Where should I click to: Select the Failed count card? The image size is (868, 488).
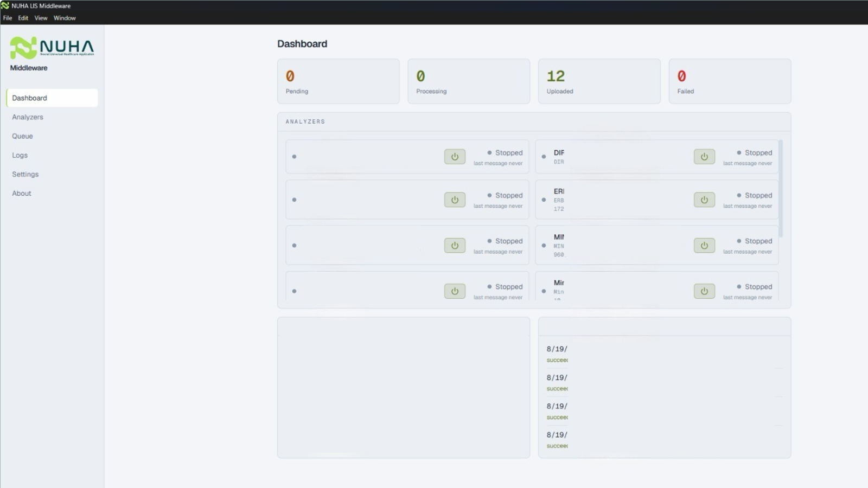[x=730, y=81]
